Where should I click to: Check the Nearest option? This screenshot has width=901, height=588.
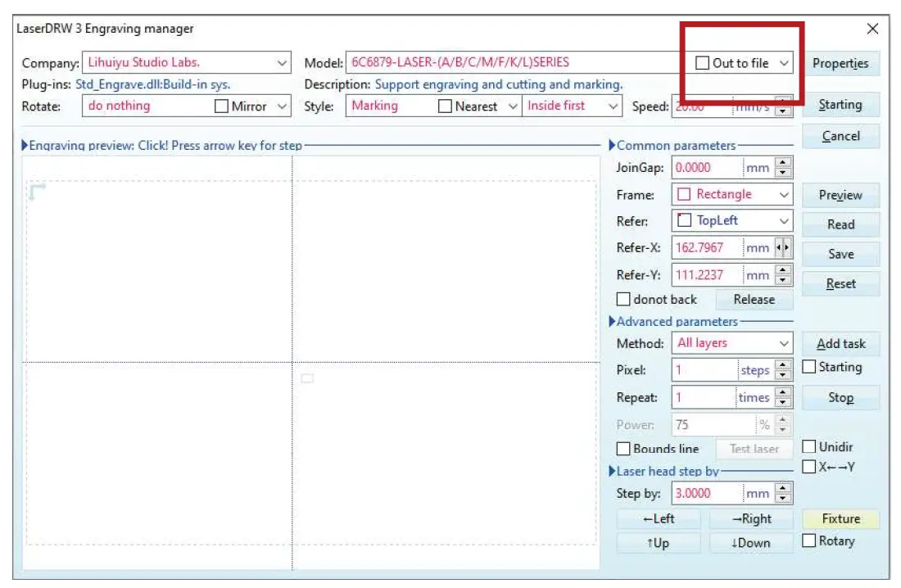click(444, 106)
